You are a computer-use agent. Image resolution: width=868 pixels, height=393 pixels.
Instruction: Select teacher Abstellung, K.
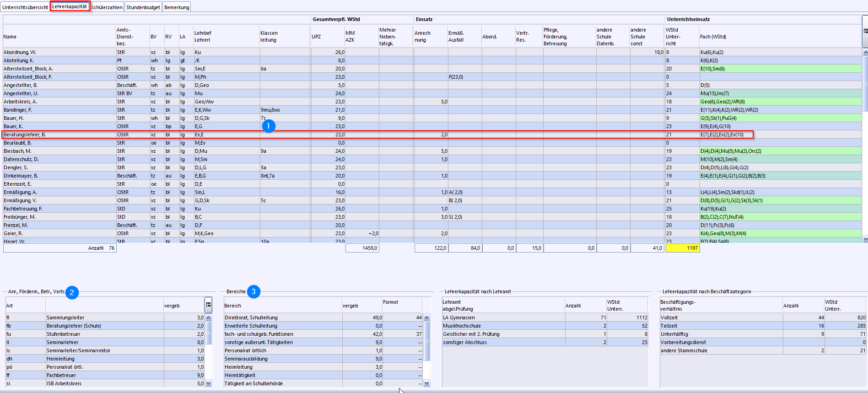tap(432, 60)
